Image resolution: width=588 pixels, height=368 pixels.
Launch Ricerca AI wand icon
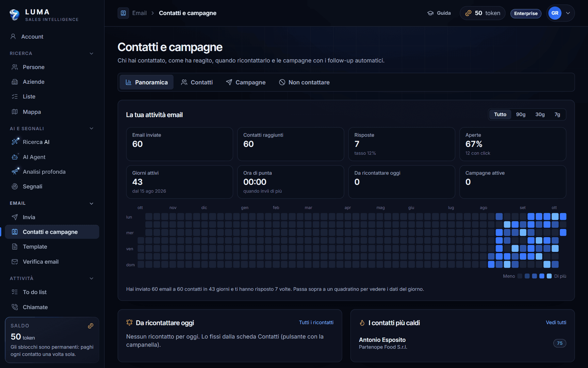coord(15,142)
